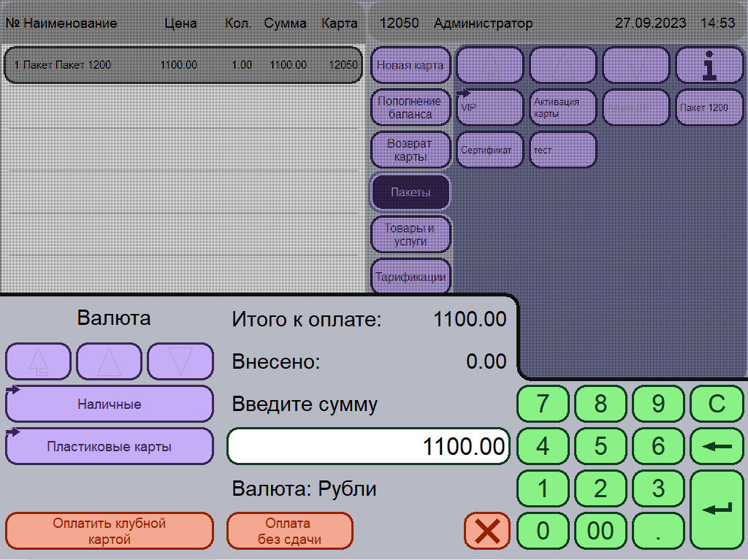Click the info icon button
748x560 pixels.
point(709,65)
